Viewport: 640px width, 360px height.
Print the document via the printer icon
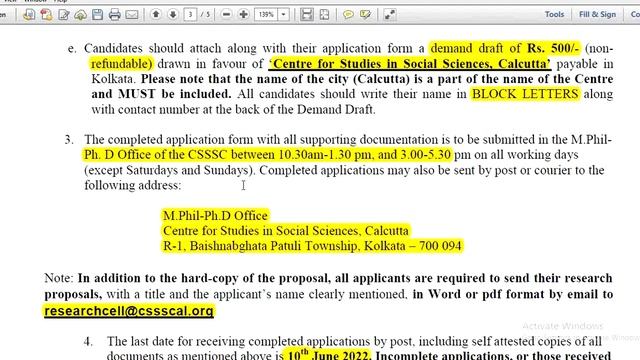click(115, 15)
